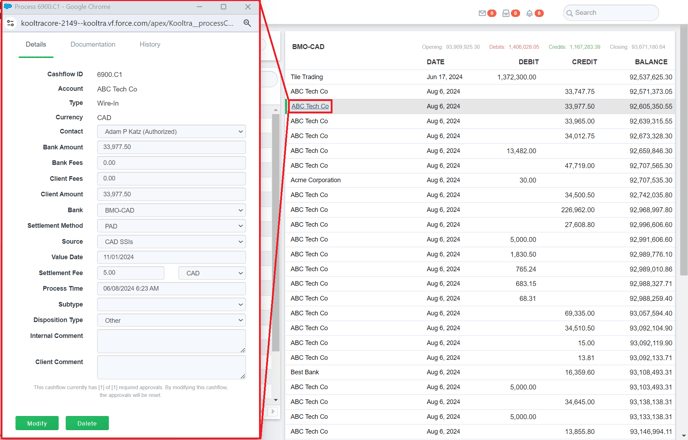Click the site info icon in address bar
Image resolution: width=688 pixels, height=440 pixels.
(11, 23)
